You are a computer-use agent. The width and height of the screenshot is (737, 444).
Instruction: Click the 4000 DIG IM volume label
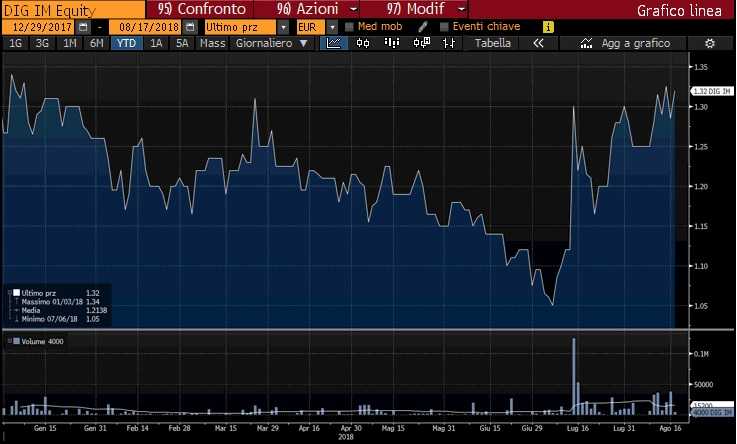[712, 413]
